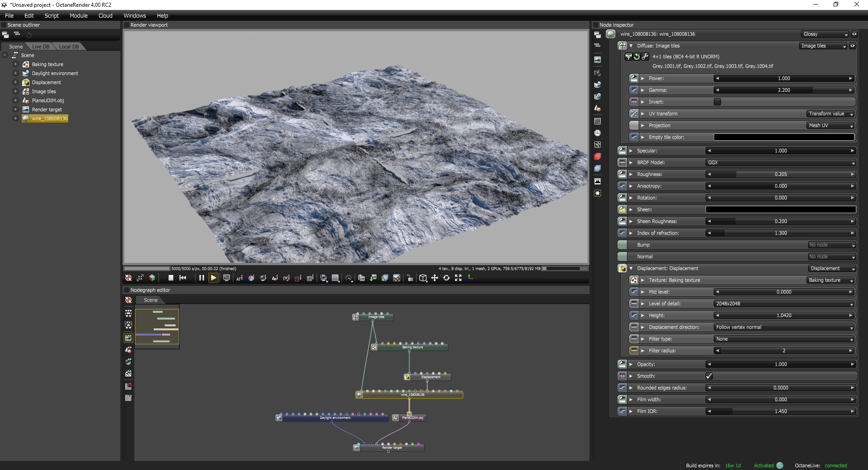Switch to the Live DB tab
868x470 pixels.
(41, 47)
